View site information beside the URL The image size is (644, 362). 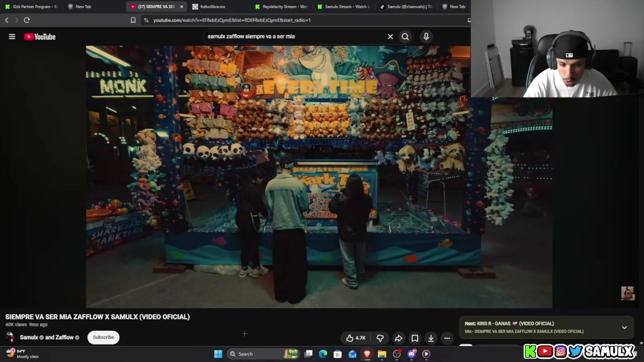click(146, 20)
